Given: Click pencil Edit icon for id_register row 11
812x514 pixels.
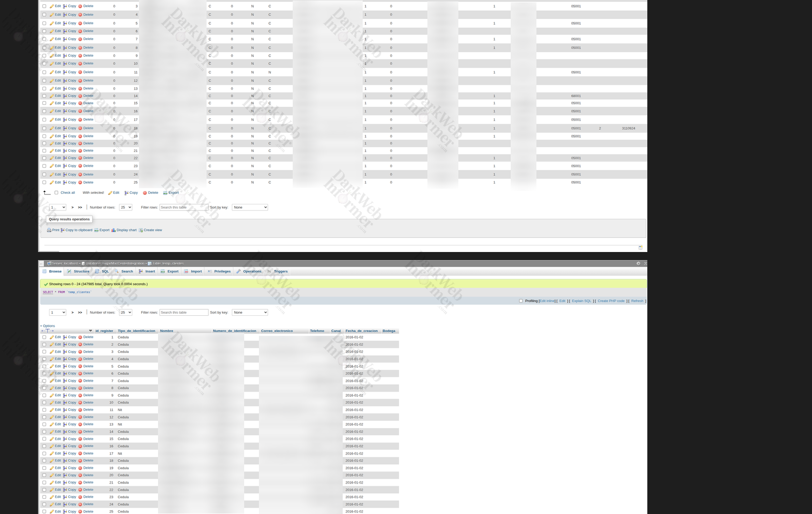Looking at the screenshot, I should (x=52, y=410).
